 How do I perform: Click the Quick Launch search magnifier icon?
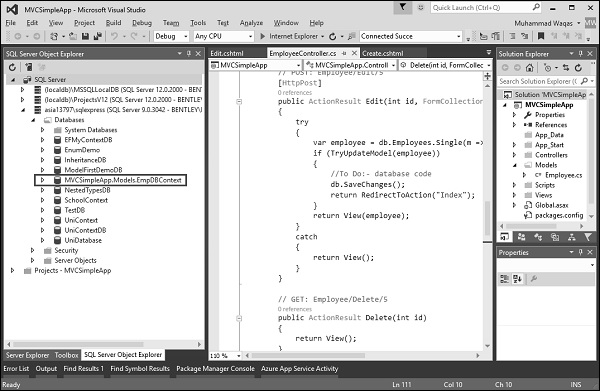coord(536,7)
